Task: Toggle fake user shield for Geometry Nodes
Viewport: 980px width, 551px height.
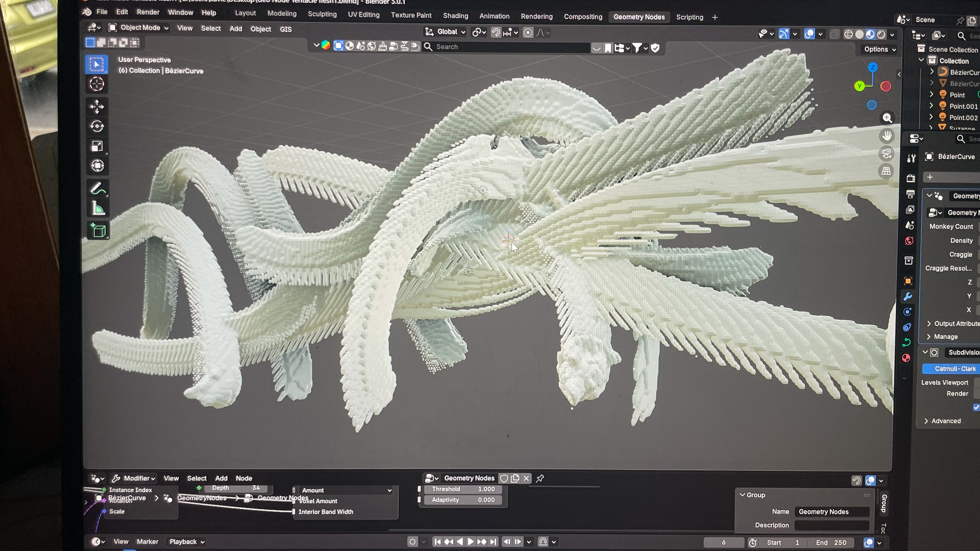Action: tap(504, 478)
